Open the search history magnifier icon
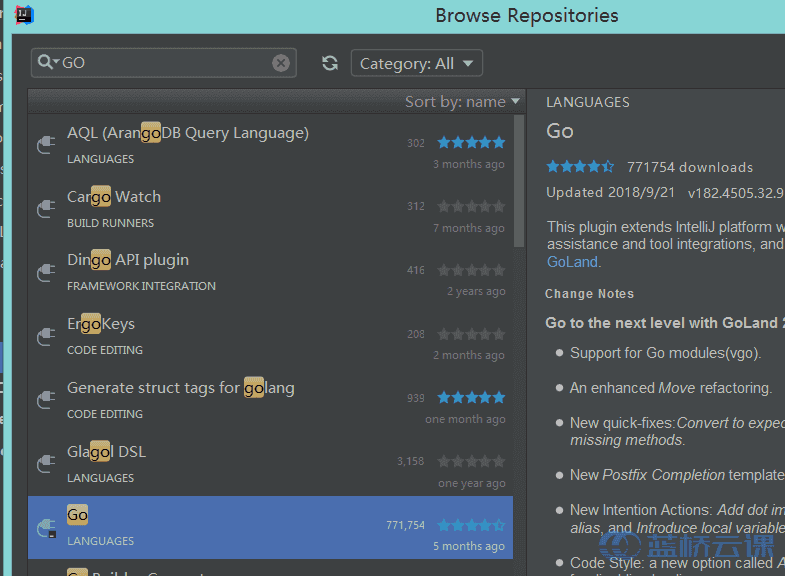Screen dimensions: 785x576 48,62
